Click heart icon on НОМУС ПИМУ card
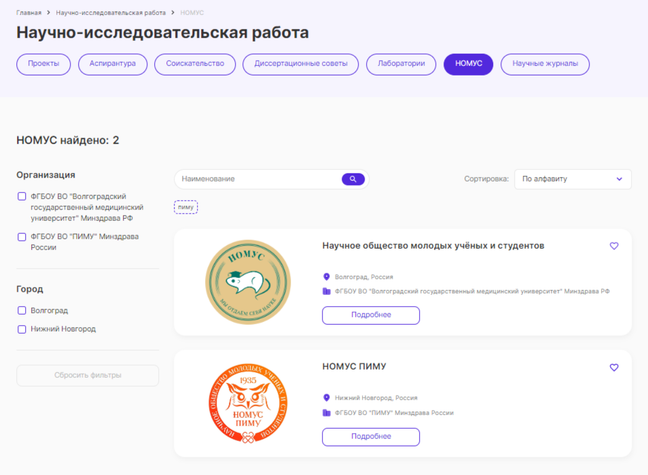This screenshot has height=475, width=648. 614,367
